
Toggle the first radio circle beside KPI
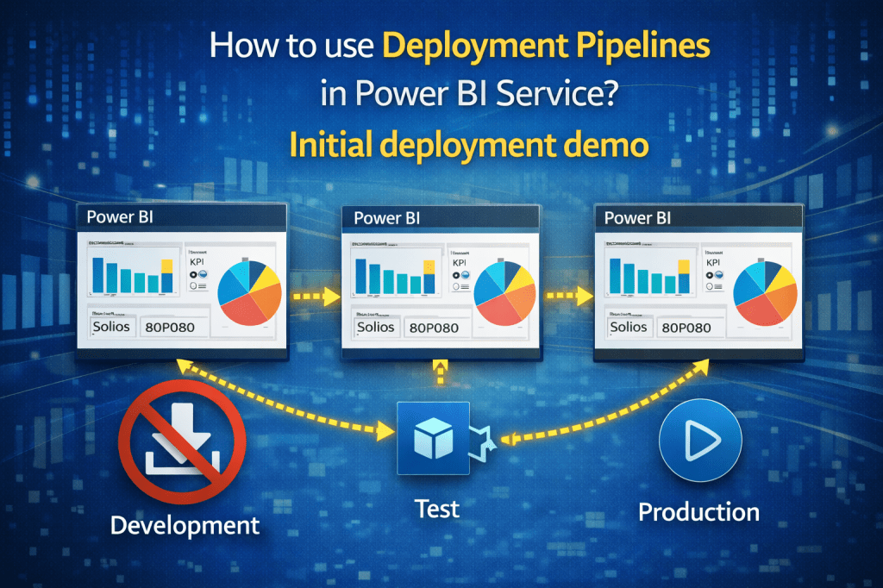[193, 274]
